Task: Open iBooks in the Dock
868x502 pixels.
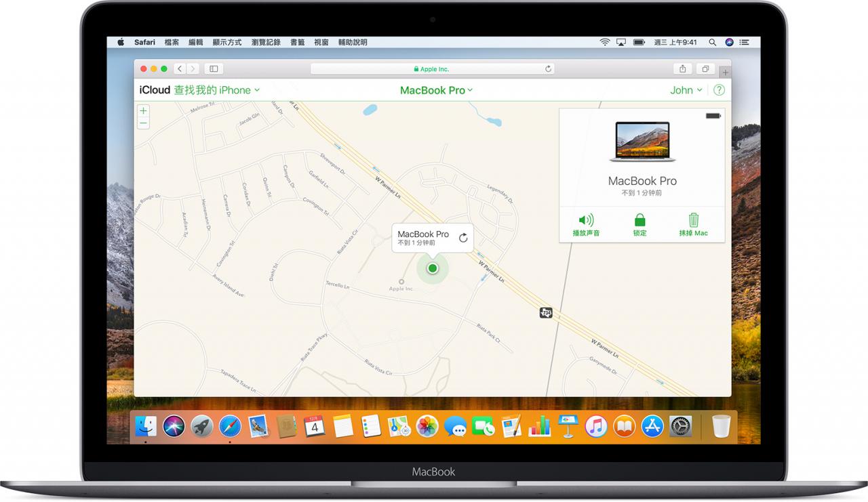Action: [624, 426]
